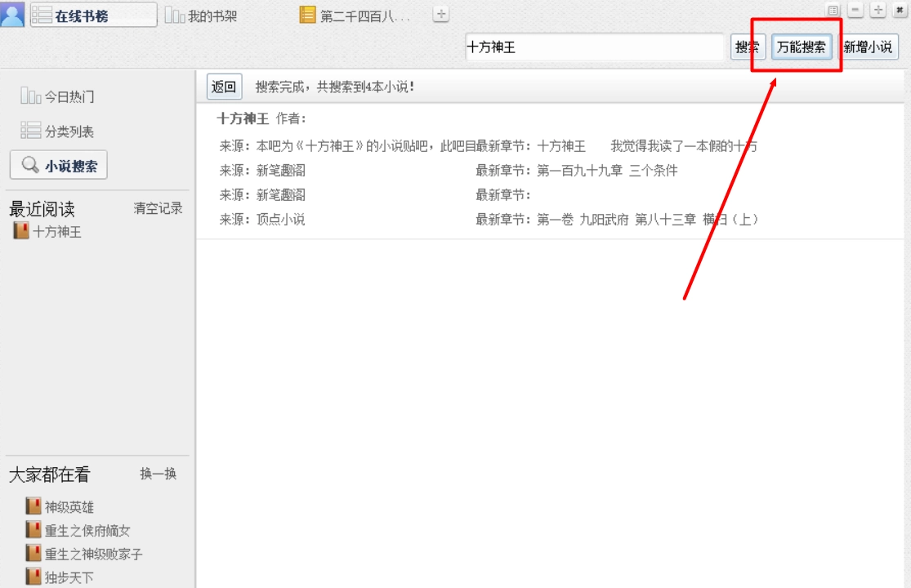Click the book icon next to 重生之神级败家子
Image resolution: width=911 pixels, height=588 pixels.
tap(33, 553)
